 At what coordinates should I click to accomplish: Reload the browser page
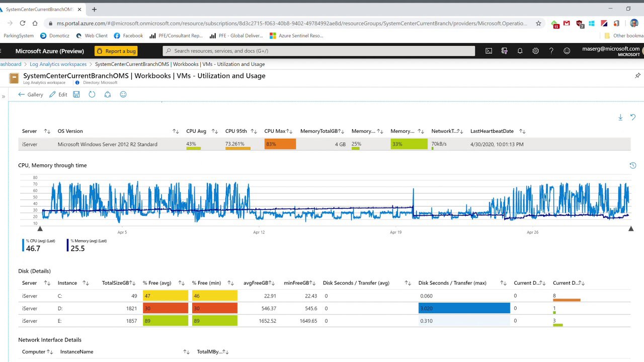[x=22, y=23]
